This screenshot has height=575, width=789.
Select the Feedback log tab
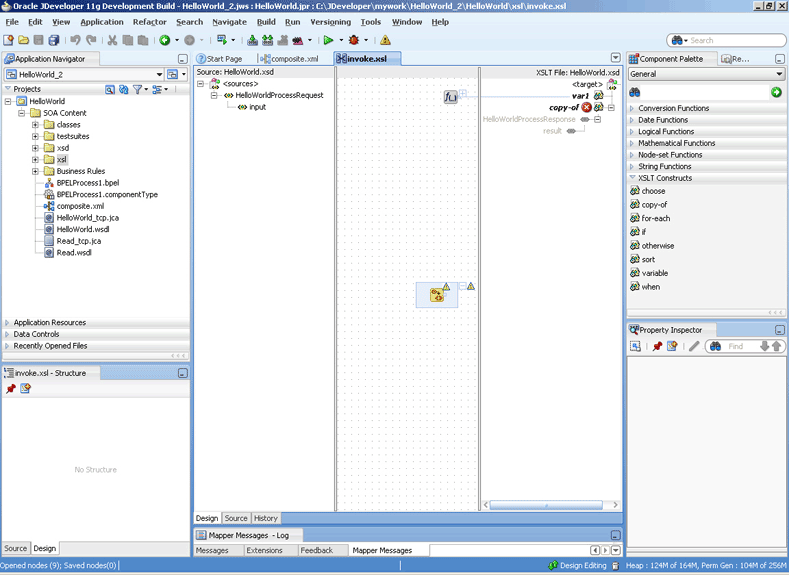coord(317,550)
